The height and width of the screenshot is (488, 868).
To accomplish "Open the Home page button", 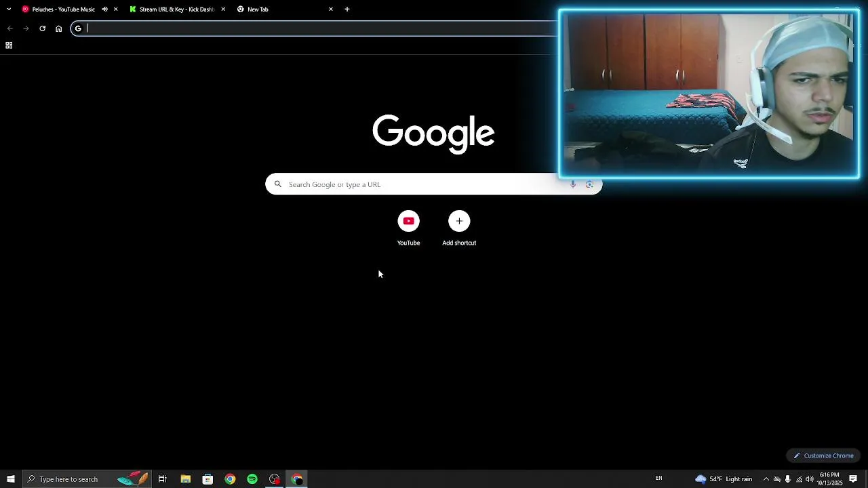I will (x=59, y=28).
